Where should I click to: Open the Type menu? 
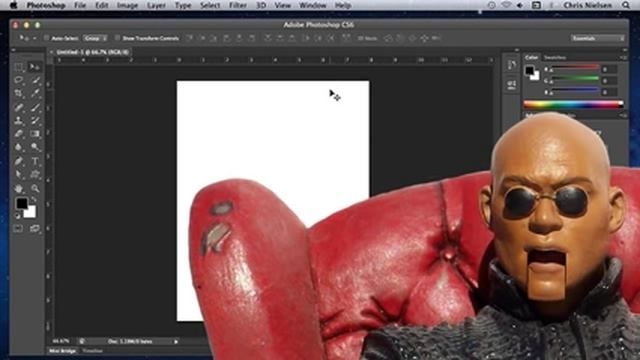pyautogui.click(x=183, y=5)
